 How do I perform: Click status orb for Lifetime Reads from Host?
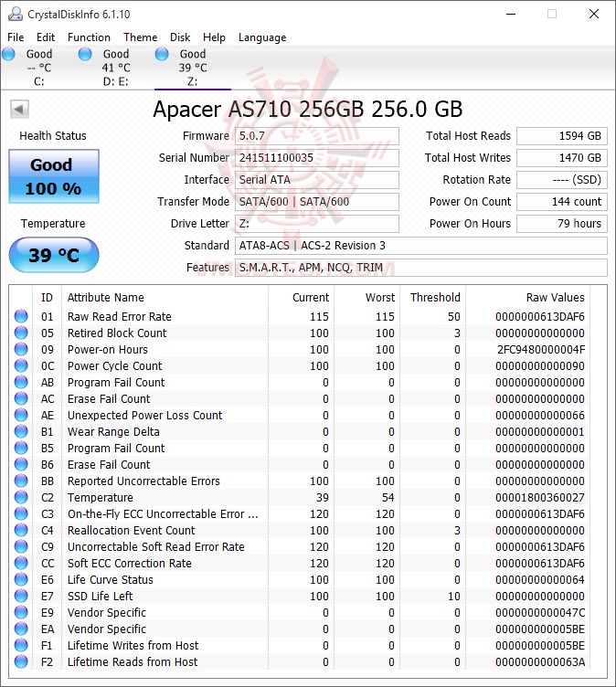click(x=21, y=661)
